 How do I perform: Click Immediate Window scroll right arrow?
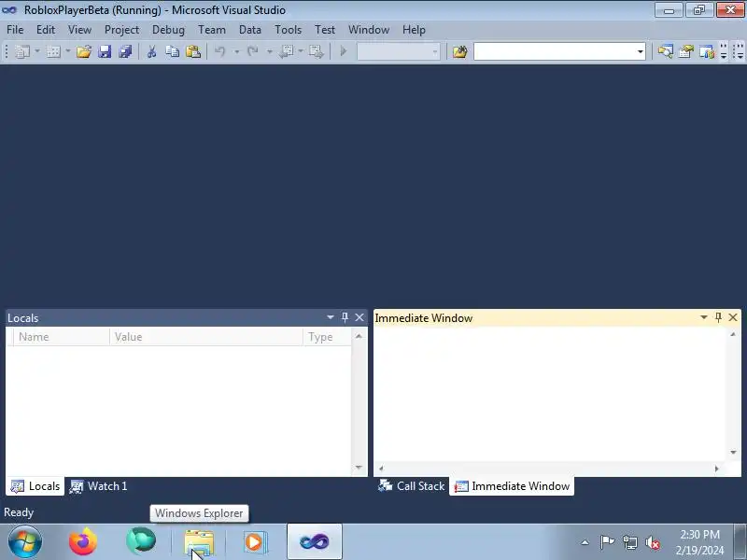coord(716,469)
